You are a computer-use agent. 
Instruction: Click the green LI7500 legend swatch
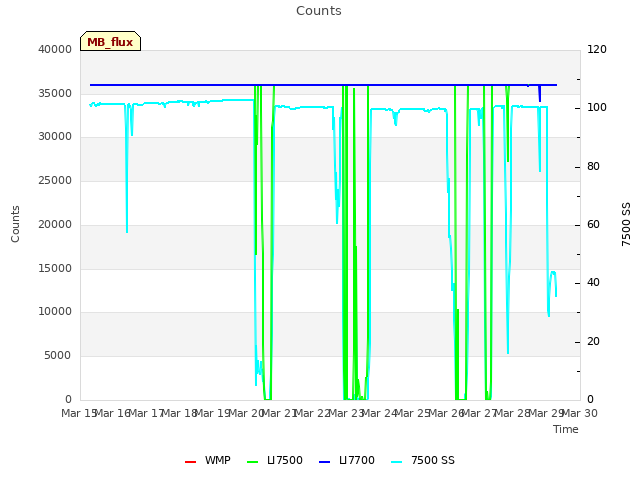(x=253, y=462)
